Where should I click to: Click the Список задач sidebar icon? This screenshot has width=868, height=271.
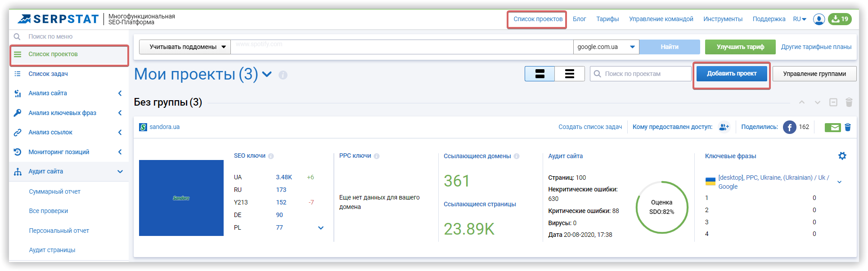click(18, 74)
